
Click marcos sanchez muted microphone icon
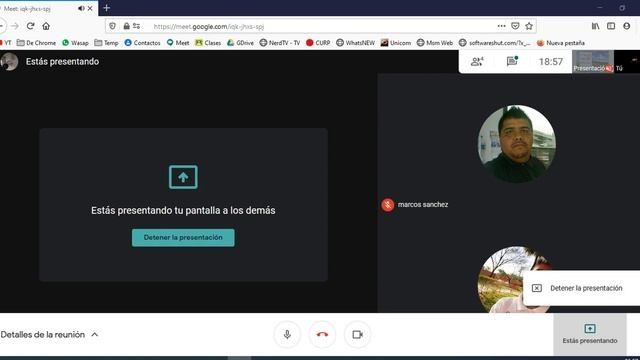coord(388,204)
